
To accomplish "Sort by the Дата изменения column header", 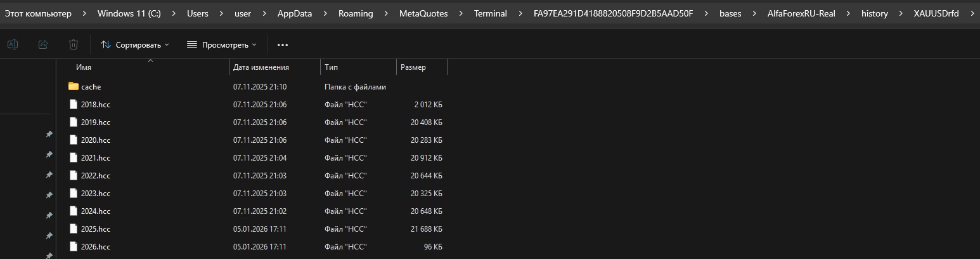I will coord(261,67).
